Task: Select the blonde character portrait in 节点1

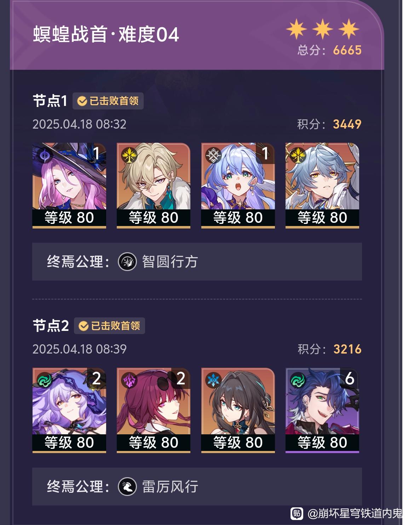Action: tap(154, 185)
